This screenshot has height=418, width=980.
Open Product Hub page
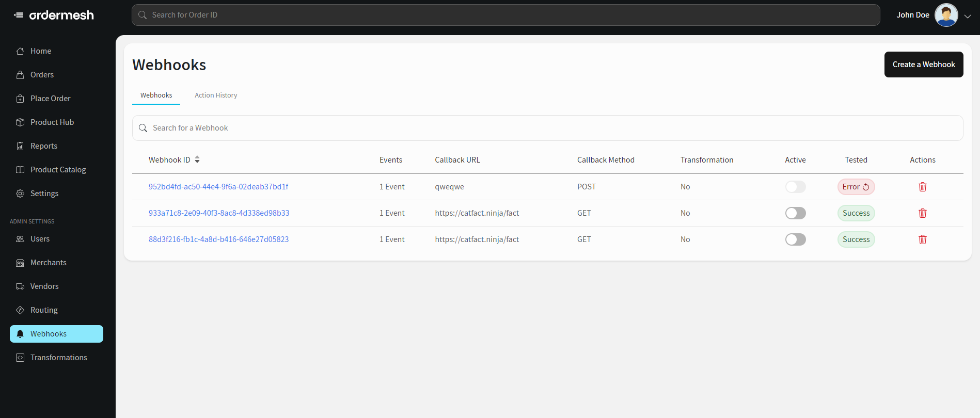click(52, 122)
